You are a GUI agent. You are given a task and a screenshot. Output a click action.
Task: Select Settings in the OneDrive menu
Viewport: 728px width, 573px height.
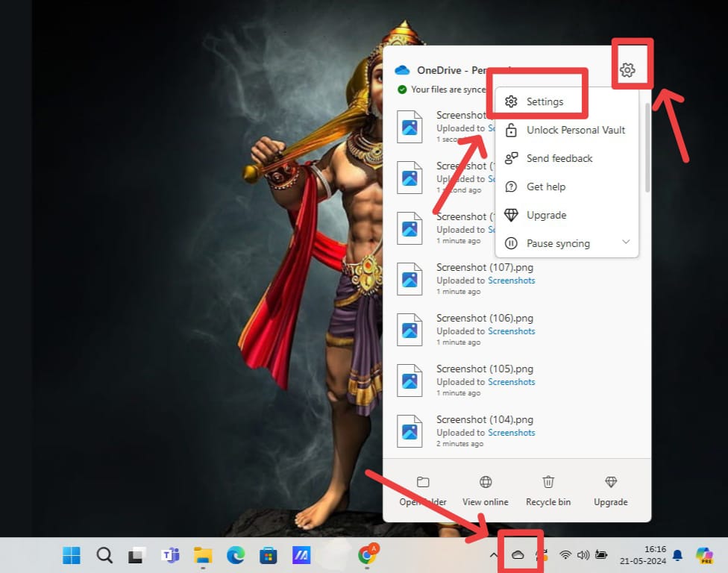[545, 101]
